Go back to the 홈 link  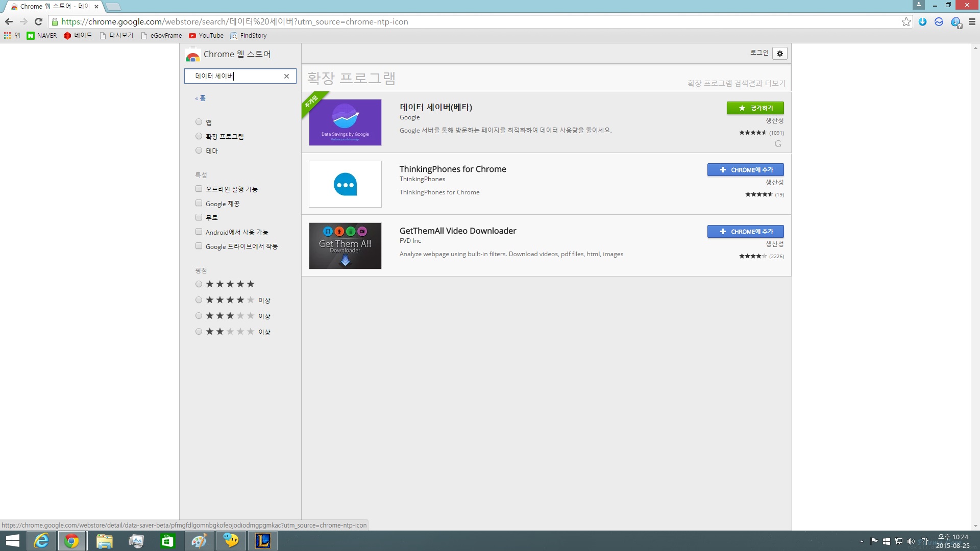point(200,98)
